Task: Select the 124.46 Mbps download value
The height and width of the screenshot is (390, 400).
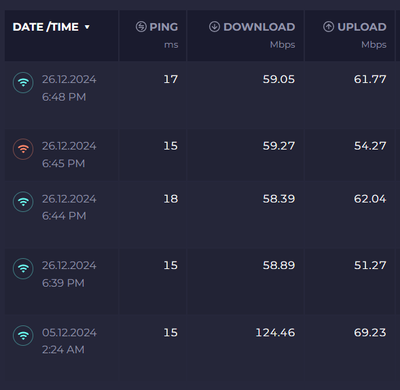Action: (x=275, y=333)
